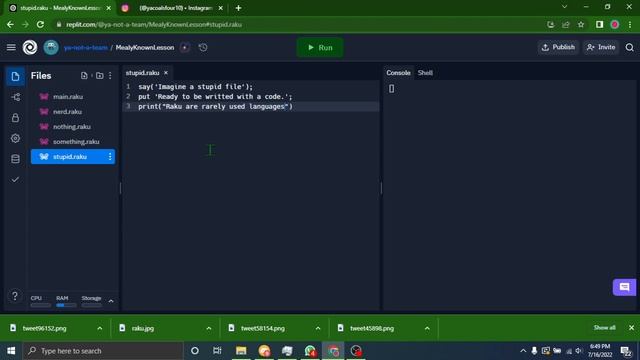Open the tweet96152.png downloaded file
The height and width of the screenshot is (360, 640).
click(45, 328)
